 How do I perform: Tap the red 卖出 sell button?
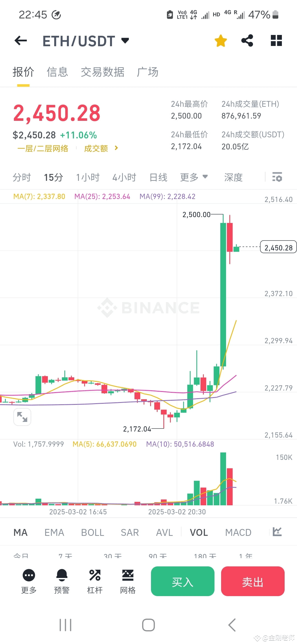click(252, 582)
